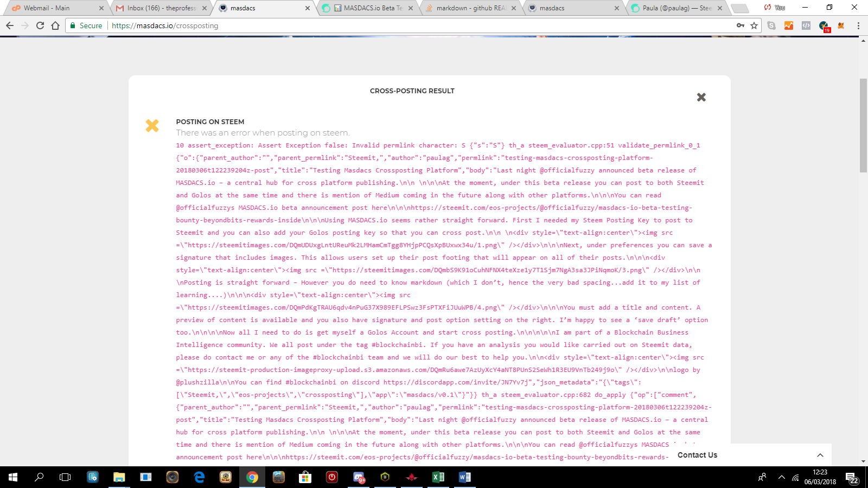Image resolution: width=868 pixels, height=488 pixels.
Task: Switch to MASDACS.io Beta Te tab
Action: [x=367, y=8]
